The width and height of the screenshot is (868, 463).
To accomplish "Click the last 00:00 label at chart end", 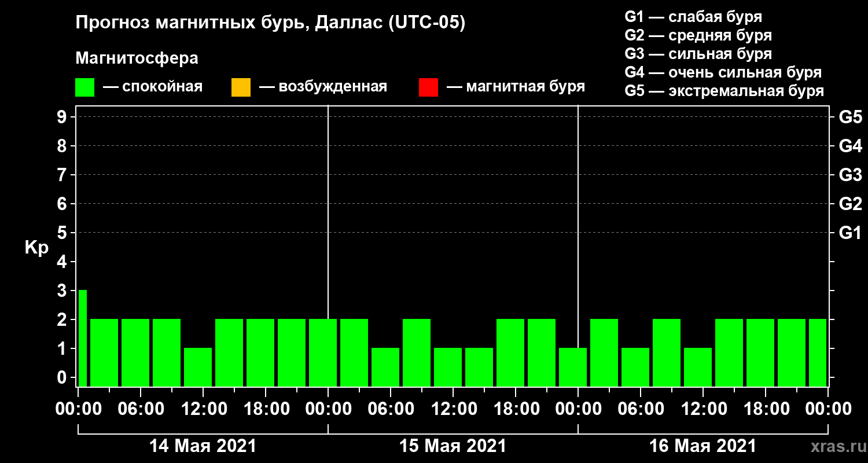I will click(x=828, y=409).
